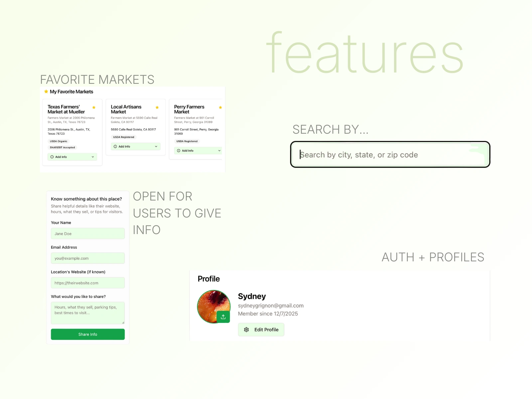The width and height of the screenshot is (532, 399).
Task: Expand Add Info on Local Artisans Market card
Action: (x=135, y=146)
